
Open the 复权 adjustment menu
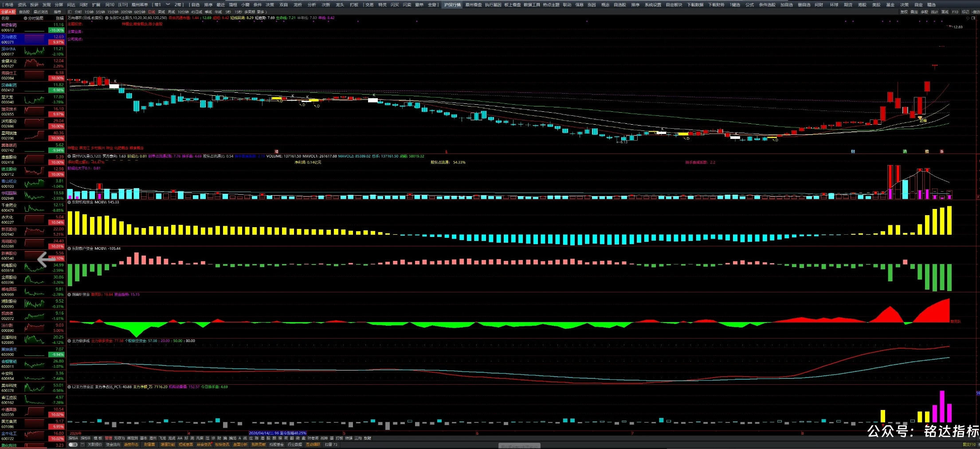click(904, 12)
